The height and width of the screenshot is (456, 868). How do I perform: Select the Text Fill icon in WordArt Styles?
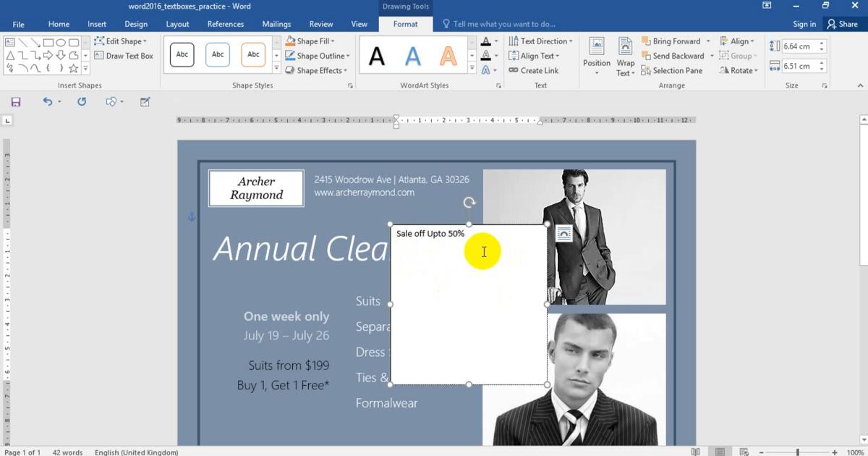486,41
